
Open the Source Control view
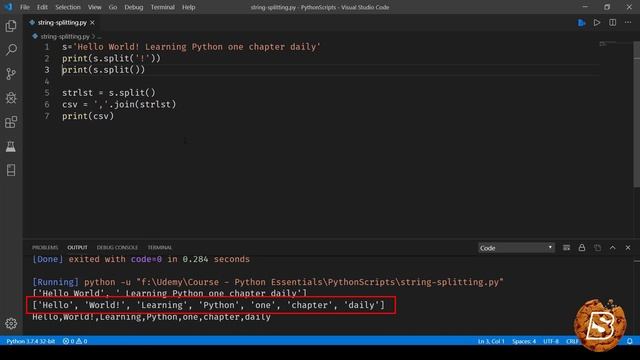point(11,74)
